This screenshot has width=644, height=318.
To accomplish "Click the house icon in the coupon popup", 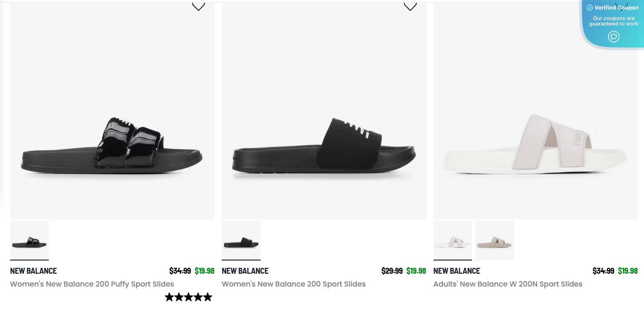I will click(x=613, y=36).
